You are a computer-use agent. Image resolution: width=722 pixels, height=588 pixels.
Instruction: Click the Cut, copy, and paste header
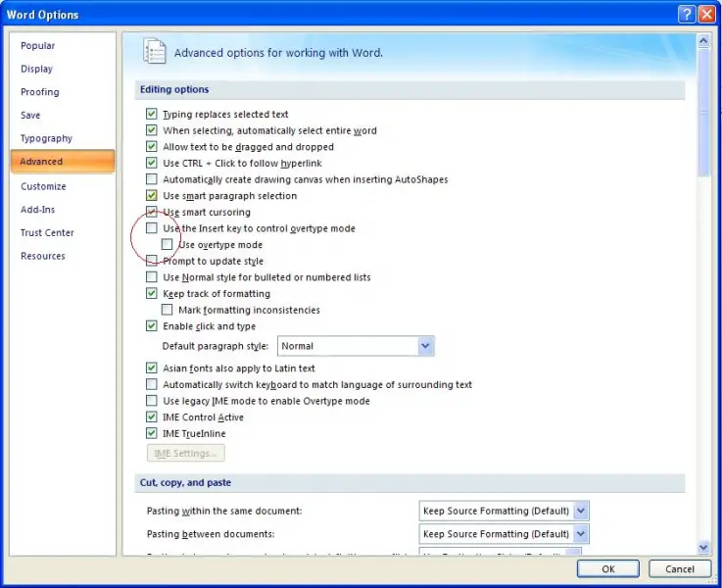[x=409, y=482]
